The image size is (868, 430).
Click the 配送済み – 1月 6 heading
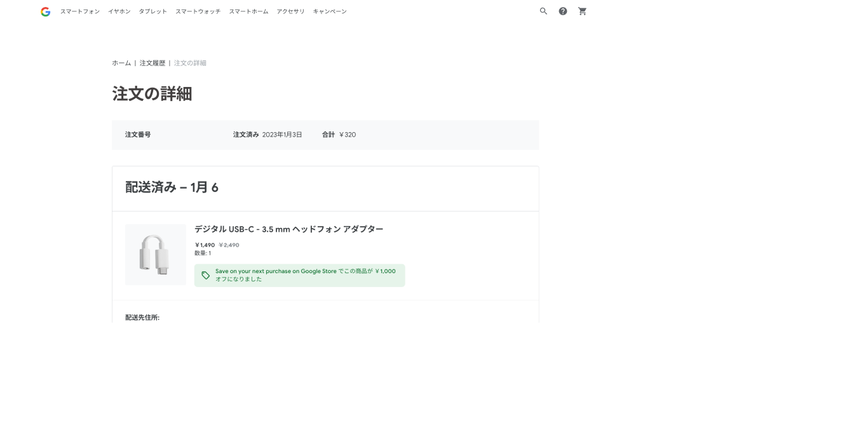pyautogui.click(x=172, y=187)
